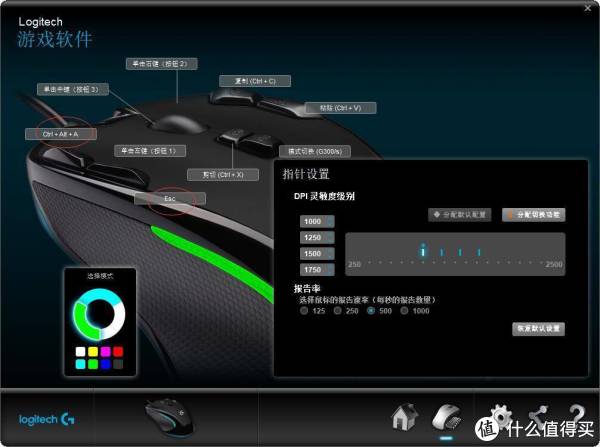This screenshot has height=447, width=600.
Task: Open the 单击左键 (按钮 1) assignment label
Action: pos(150,151)
